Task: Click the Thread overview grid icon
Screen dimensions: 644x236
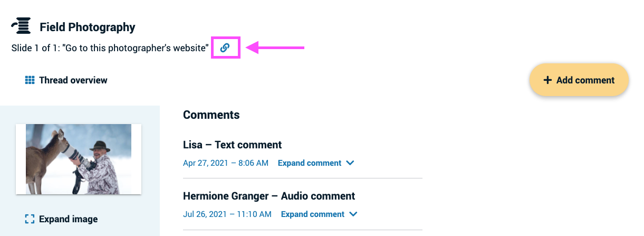Action: tap(30, 80)
